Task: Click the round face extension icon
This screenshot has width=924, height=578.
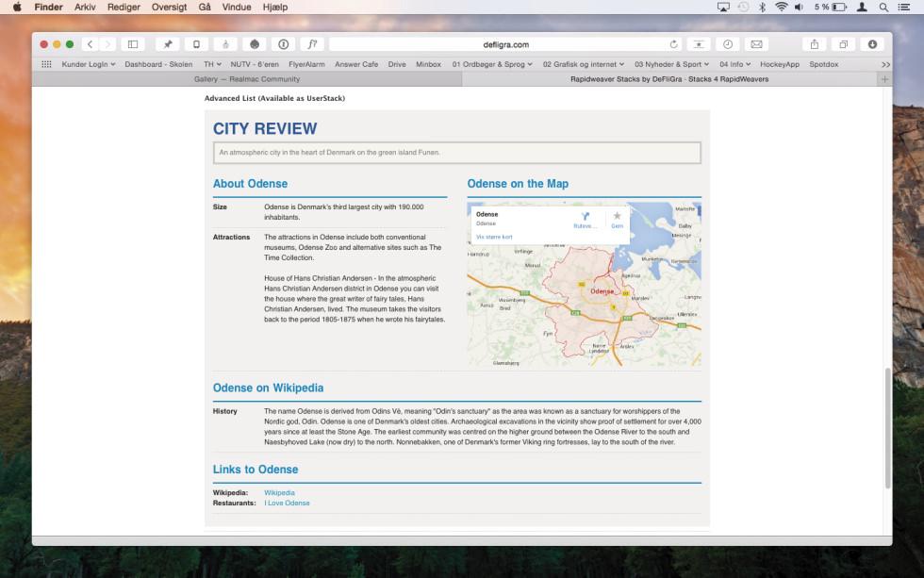Action: [255, 44]
